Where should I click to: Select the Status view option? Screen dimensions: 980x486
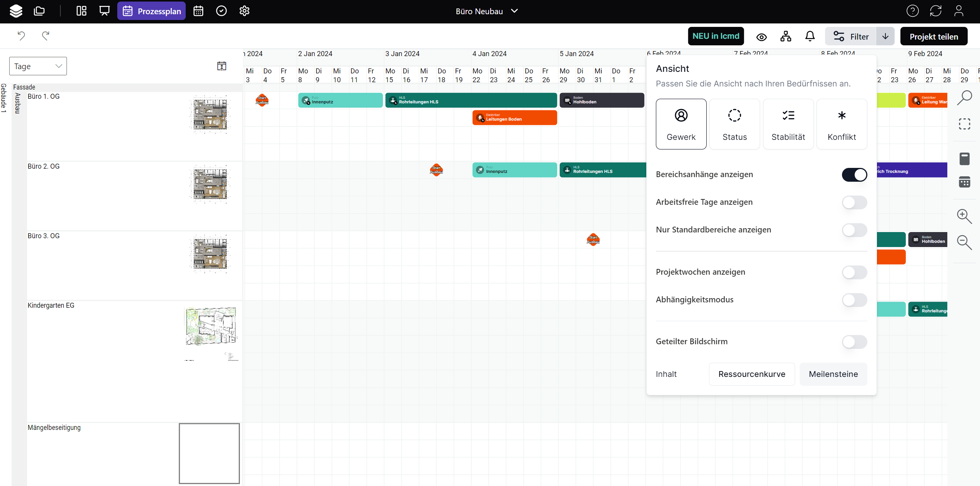734,124
